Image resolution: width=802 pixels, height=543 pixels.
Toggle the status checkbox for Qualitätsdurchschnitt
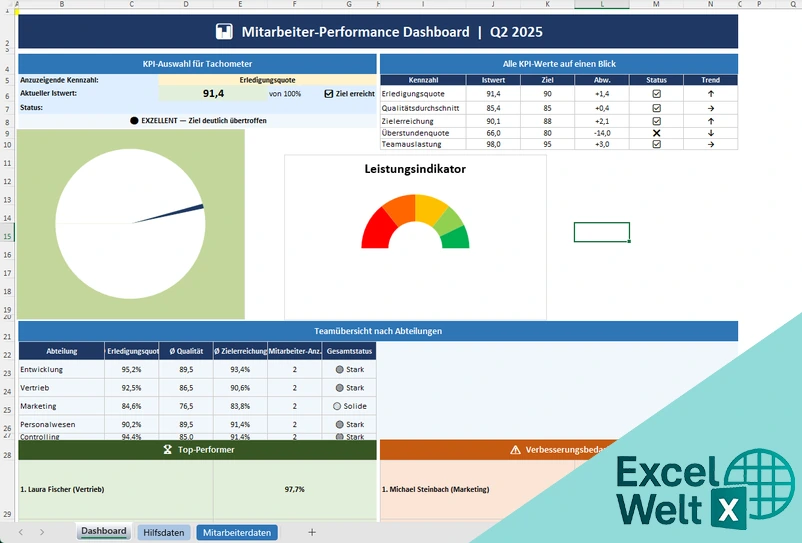click(x=656, y=108)
